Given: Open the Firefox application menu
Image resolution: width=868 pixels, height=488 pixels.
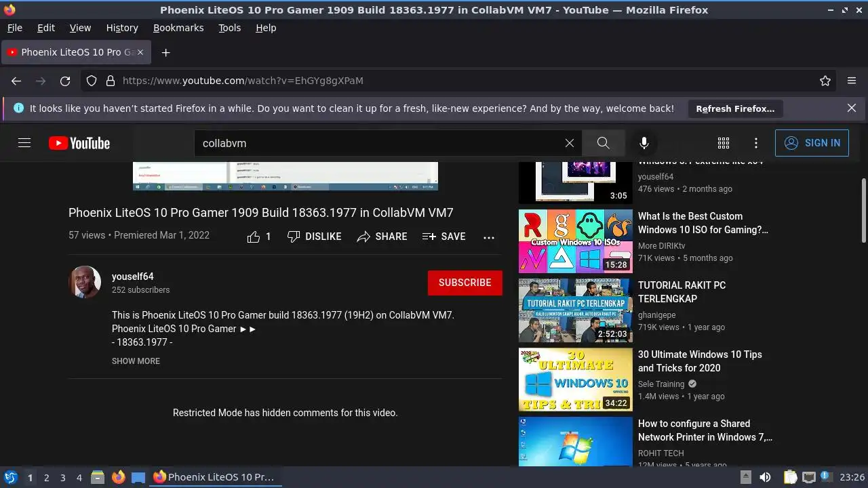Looking at the screenshot, I should click(852, 81).
